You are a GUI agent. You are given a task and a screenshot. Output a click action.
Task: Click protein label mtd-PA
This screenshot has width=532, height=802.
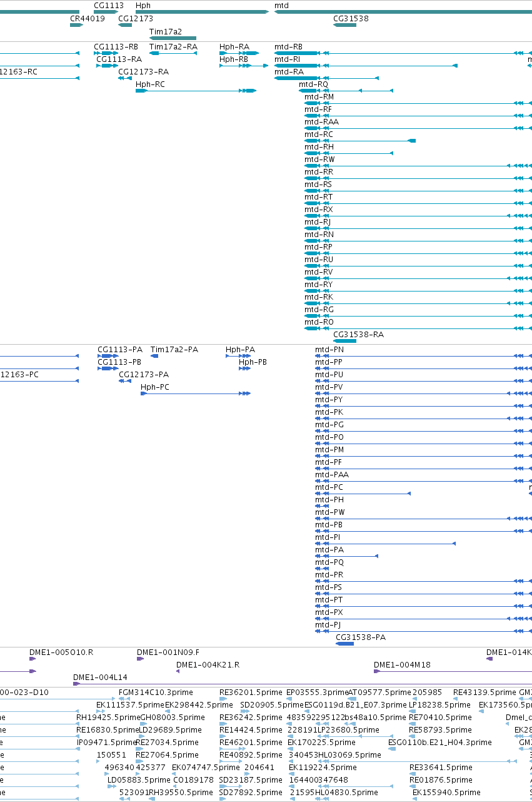[x=329, y=550]
